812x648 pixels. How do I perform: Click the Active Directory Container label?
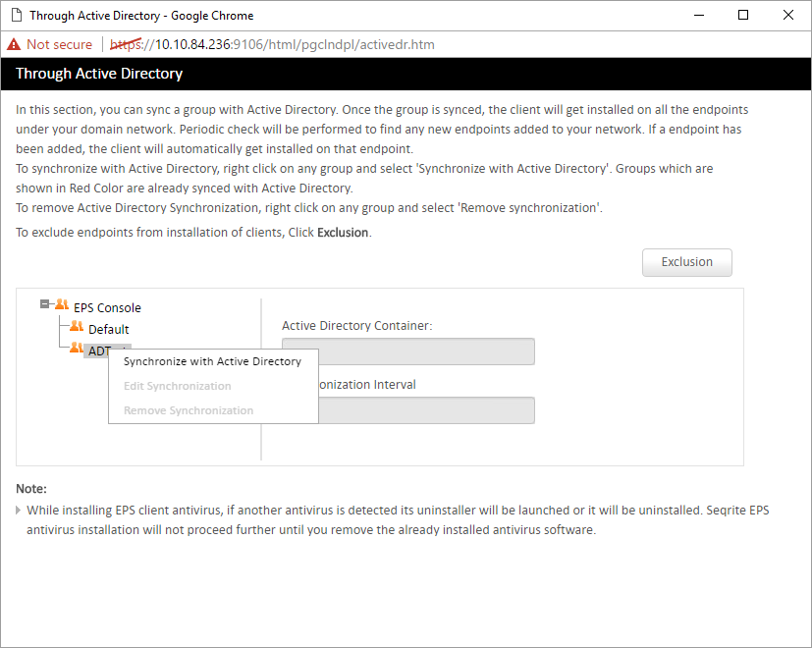coord(356,326)
